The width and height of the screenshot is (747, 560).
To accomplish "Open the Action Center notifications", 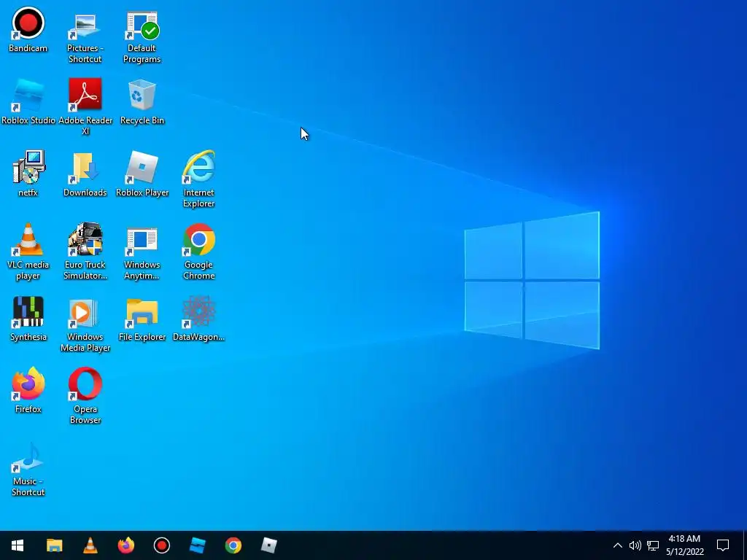I will point(723,545).
